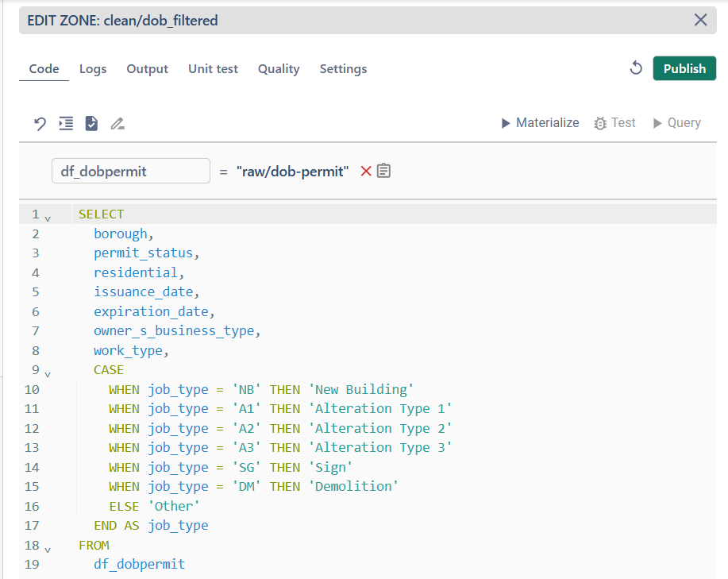Open the Code tab
The image size is (728, 579).
tap(44, 69)
